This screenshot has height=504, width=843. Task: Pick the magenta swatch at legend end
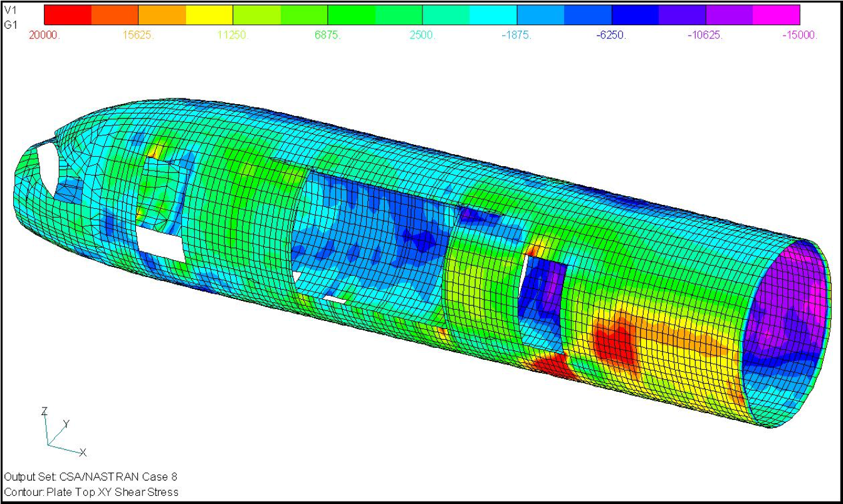(776, 14)
